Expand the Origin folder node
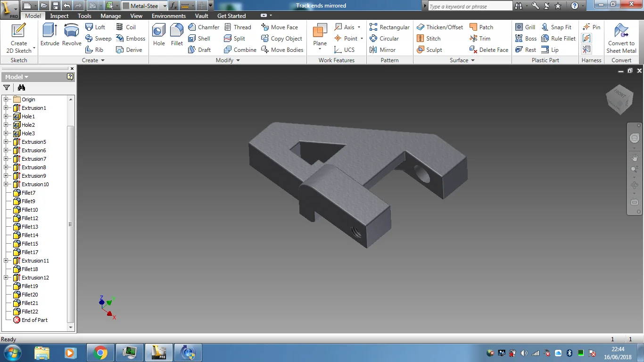The height and width of the screenshot is (362, 644). (x=6, y=99)
